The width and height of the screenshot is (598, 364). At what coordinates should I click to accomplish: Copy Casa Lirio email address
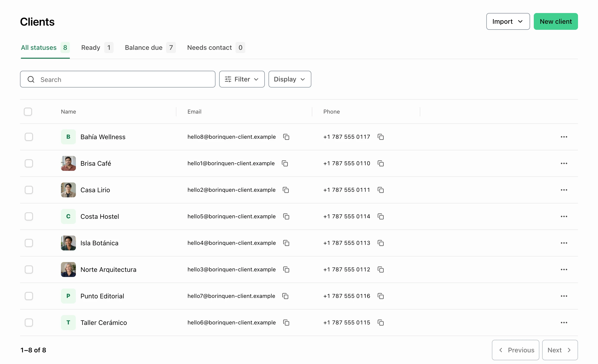pyautogui.click(x=286, y=190)
